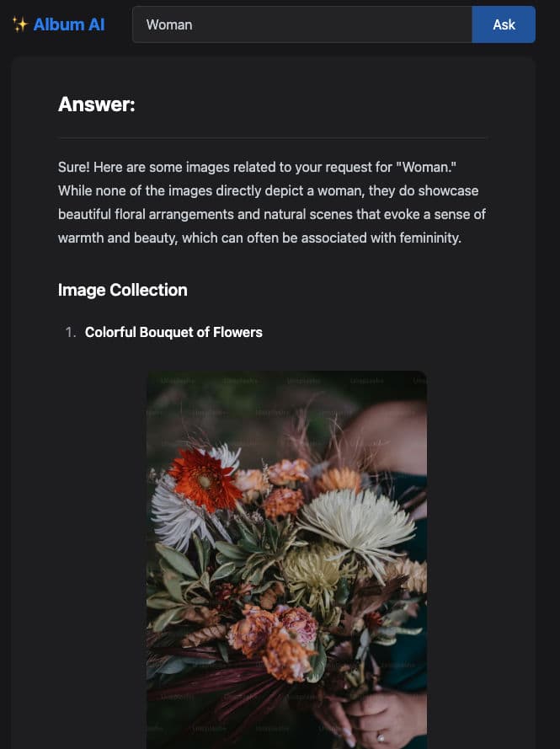Viewport: 560px width, 749px height.
Task: Open the Album AI home link
Action: pos(69,24)
